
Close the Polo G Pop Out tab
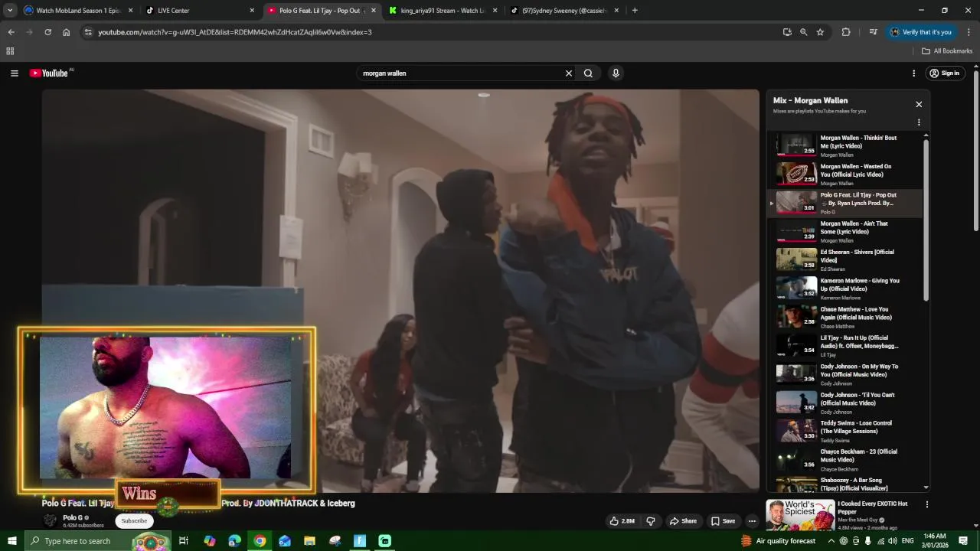tap(374, 11)
